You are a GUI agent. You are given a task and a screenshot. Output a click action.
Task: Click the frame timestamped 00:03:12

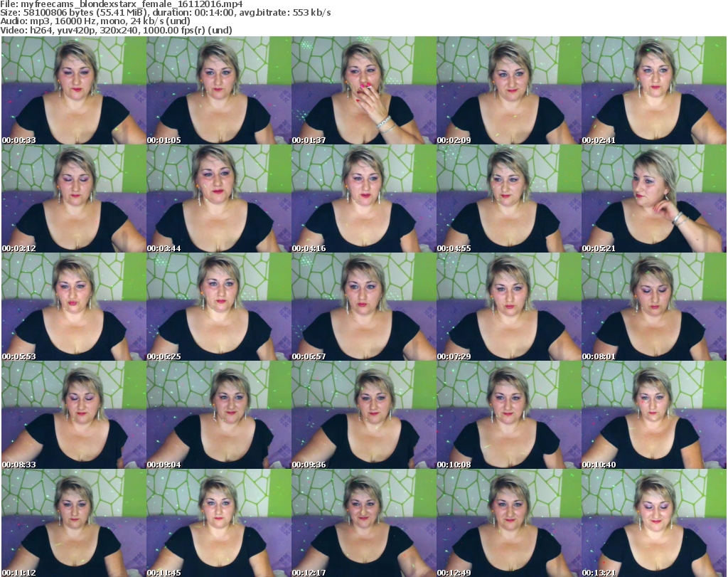point(73,198)
